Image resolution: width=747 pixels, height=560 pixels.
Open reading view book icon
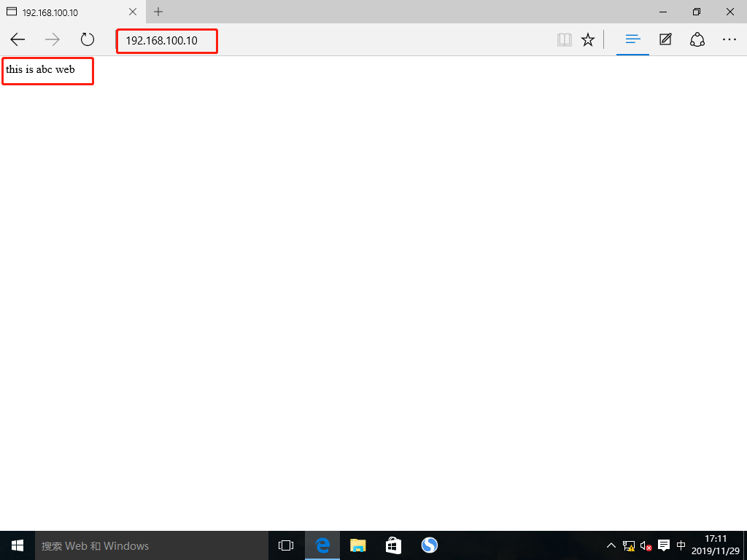click(564, 39)
